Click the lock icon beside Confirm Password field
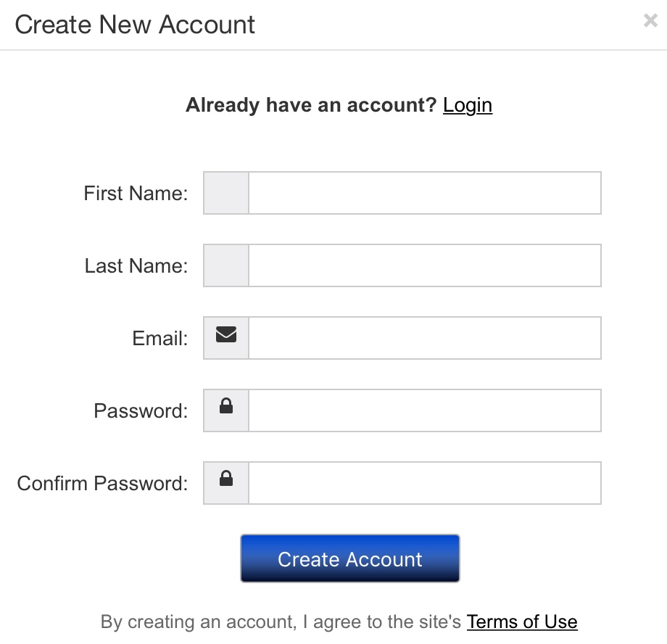Viewport: 667px width, 644px height. pyautogui.click(x=226, y=478)
